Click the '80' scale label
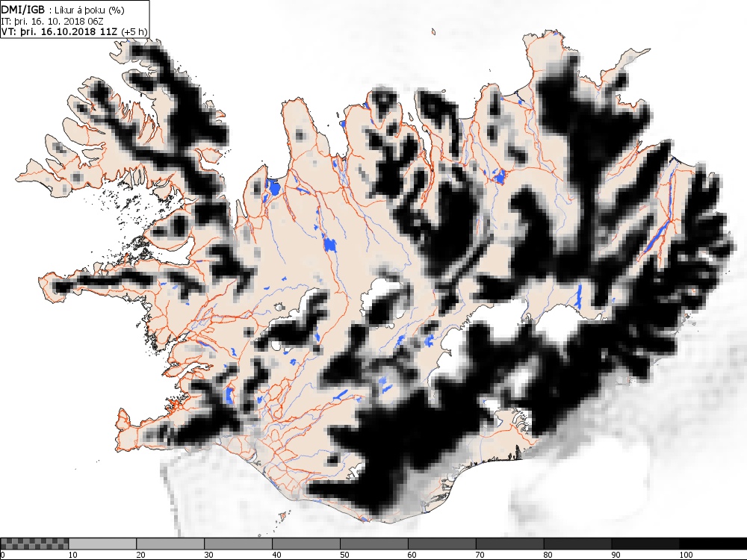The height and width of the screenshot is (560, 747). tap(548, 555)
